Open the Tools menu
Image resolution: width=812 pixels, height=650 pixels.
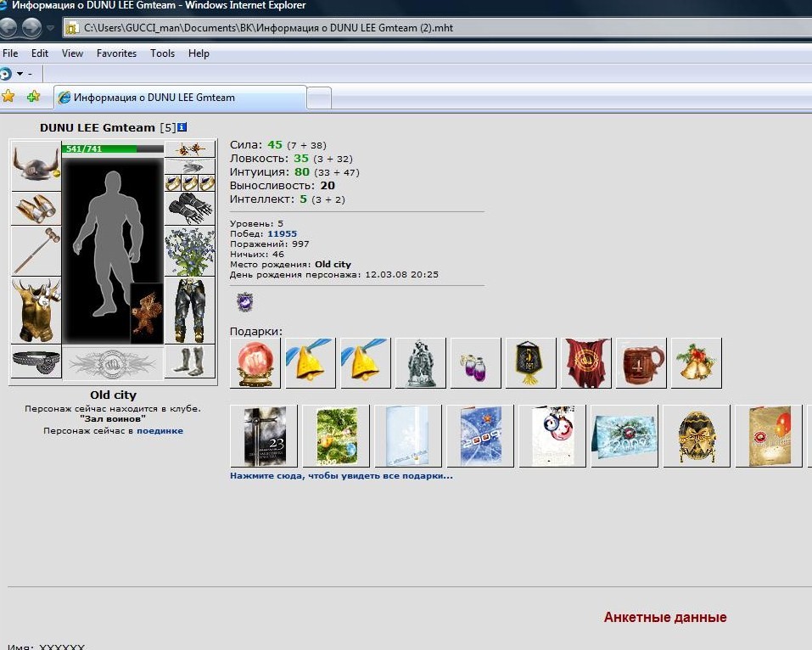162,53
